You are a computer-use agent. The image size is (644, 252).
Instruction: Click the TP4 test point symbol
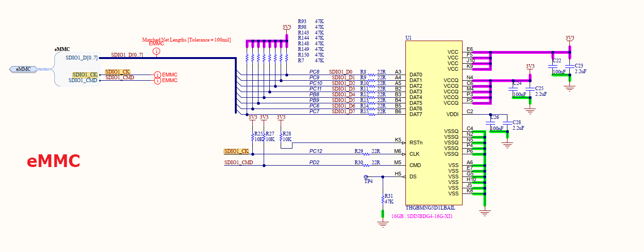tap(366, 177)
